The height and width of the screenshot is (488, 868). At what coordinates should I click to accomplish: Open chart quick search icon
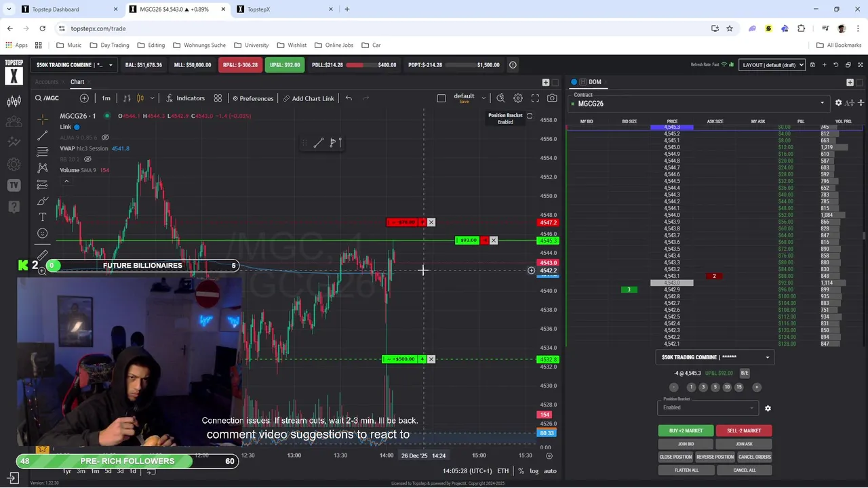click(500, 98)
